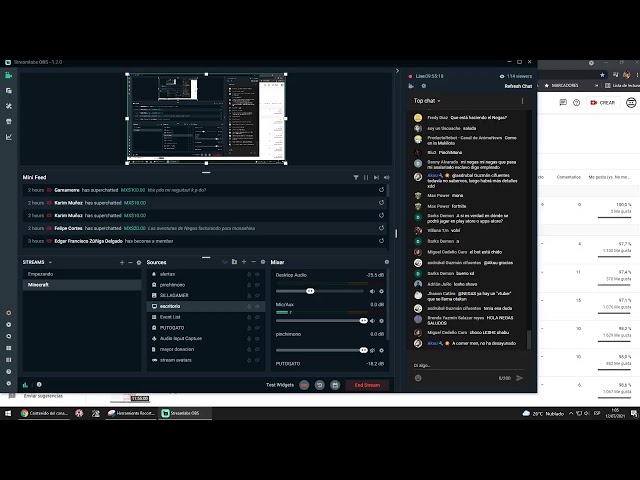Open Desktop Audio settings gear

pyautogui.click(x=382, y=291)
